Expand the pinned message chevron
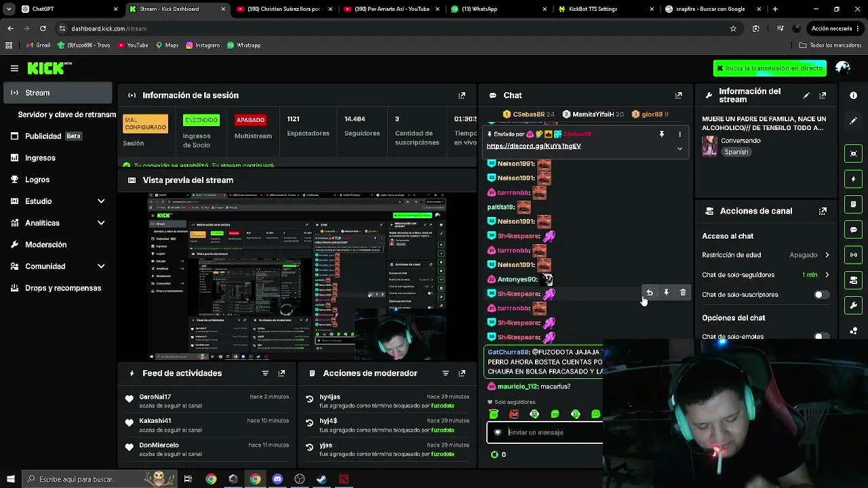 (x=679, y=148)
